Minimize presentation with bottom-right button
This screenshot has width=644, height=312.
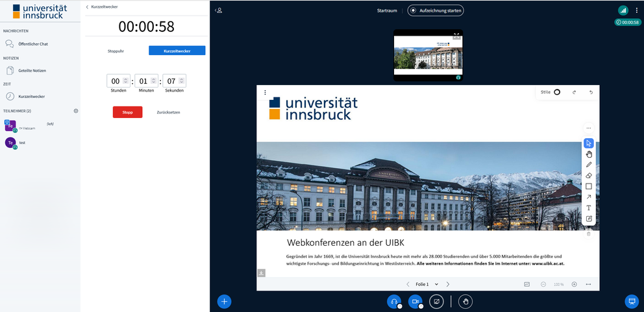coord(632,302)
